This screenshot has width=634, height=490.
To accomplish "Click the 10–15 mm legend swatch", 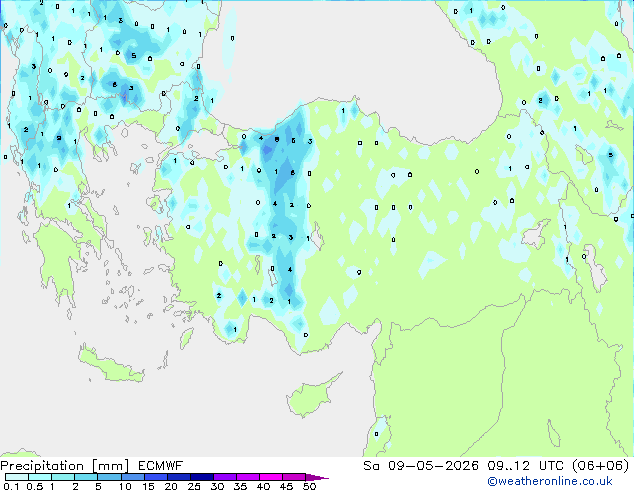I will click(x=132, y=477).
